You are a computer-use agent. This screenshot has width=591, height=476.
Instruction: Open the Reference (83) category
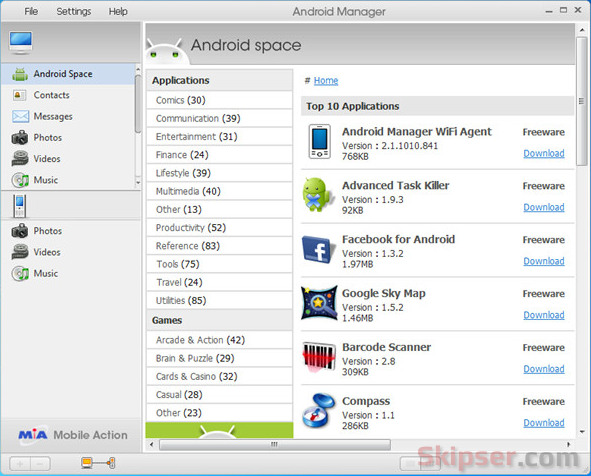(219, 246)
